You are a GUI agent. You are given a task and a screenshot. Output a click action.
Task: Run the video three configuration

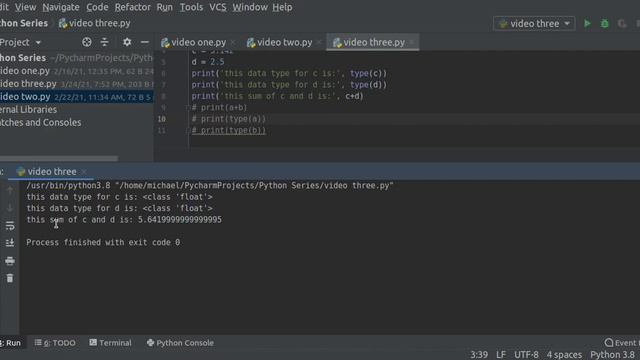pyautogui.click(x=587, y=24)
